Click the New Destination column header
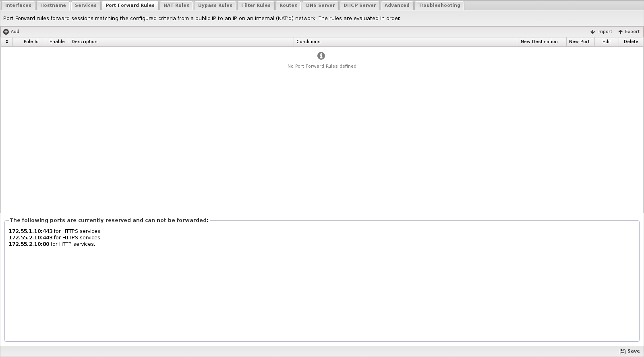The image size is (644, 357). pos(543,42)
